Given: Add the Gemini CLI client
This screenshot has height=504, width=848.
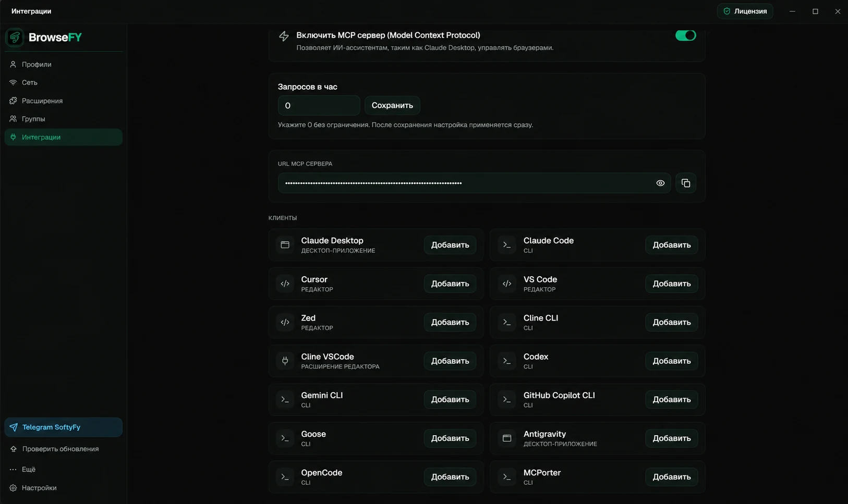Looking at the screenshot, I should click(x=450, y=399).
